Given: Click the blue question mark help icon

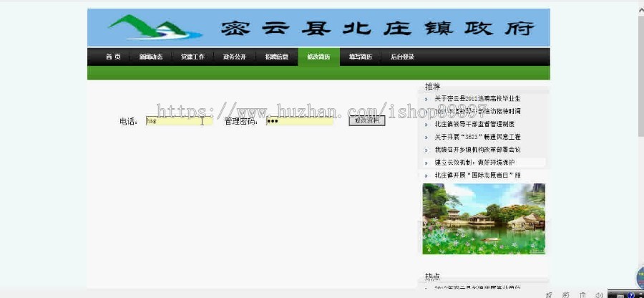Looking at the screenshot, I should (x=631, y=294).
